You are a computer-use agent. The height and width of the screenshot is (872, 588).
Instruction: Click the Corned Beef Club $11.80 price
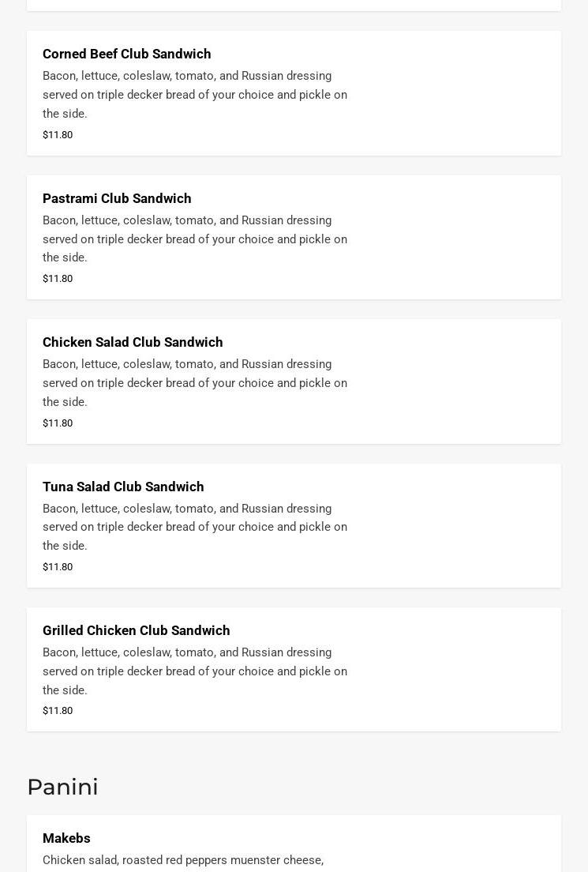(x=58, y=135)
